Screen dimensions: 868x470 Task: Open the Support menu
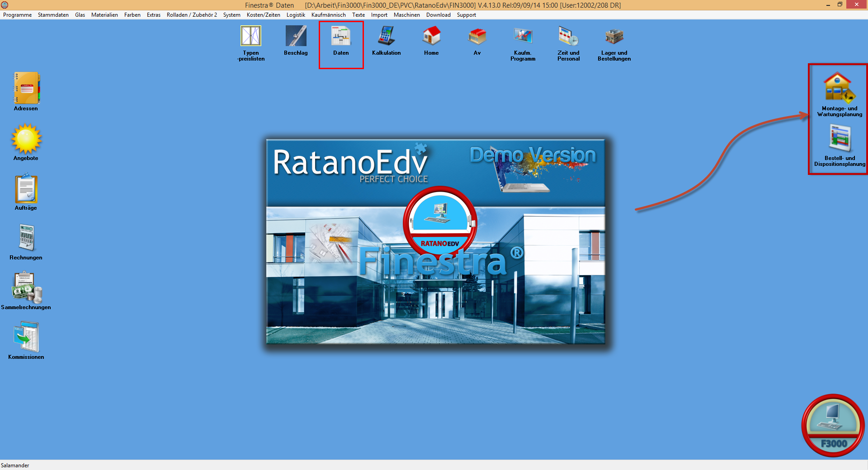467,15
